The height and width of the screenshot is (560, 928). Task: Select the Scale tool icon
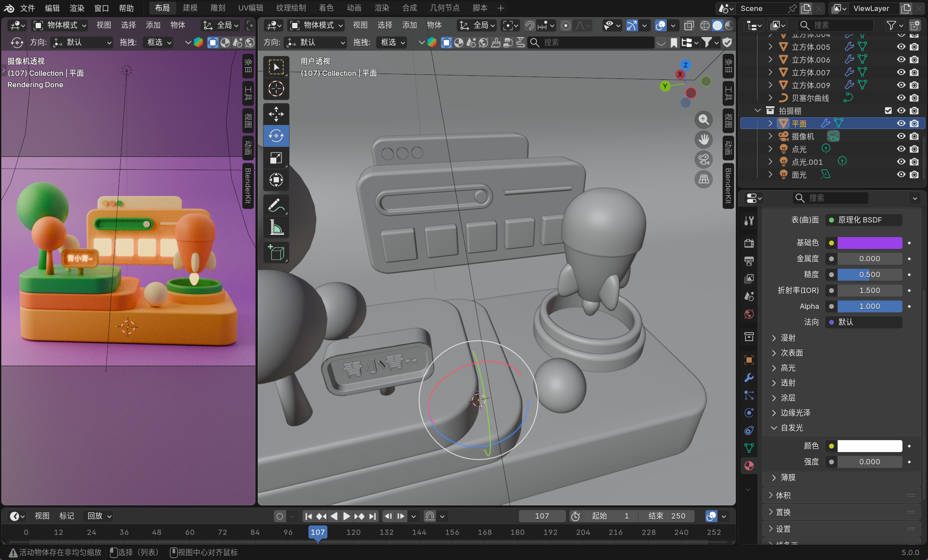[276, 158]
